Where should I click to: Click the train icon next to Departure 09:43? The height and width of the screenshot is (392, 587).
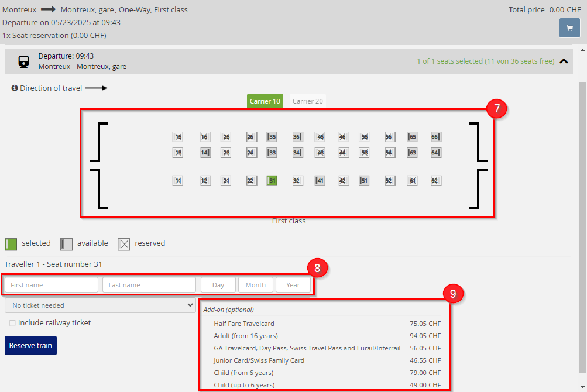click(23, 61)
